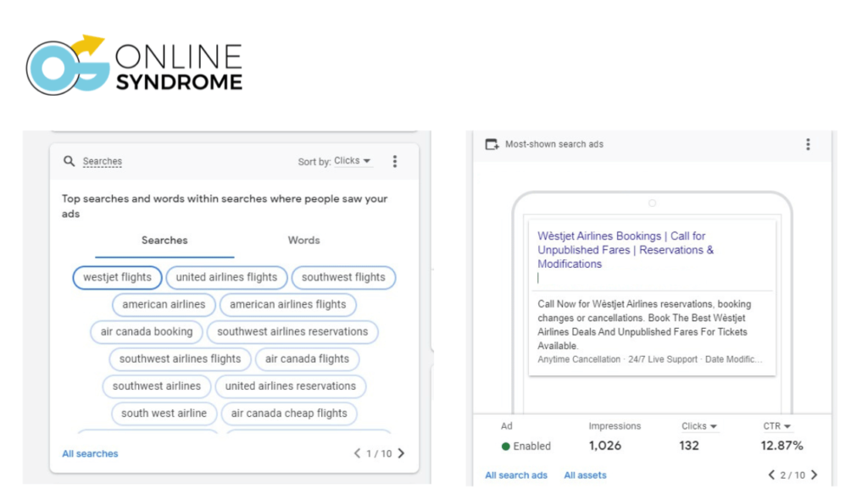
Task: Click the underlined Searches card title
Action: (x=103, y=161)
